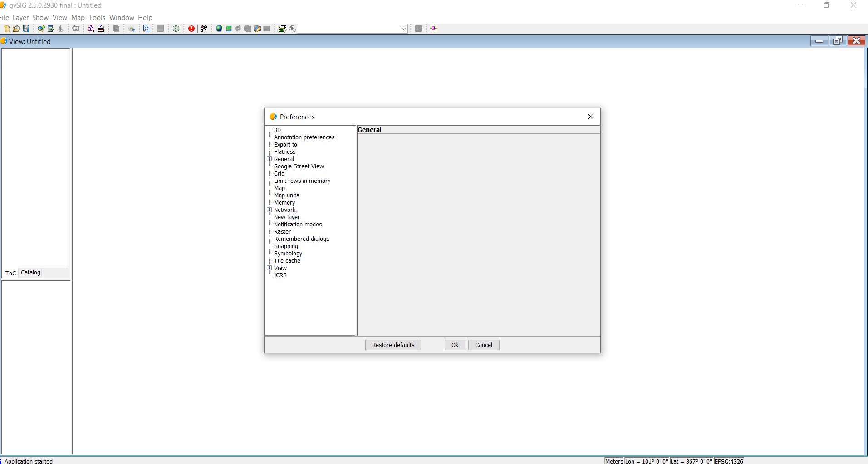Switch to the Catalog tab
Image resolution: width=868 pixels, height=464 pixels.
pos(30,273)
